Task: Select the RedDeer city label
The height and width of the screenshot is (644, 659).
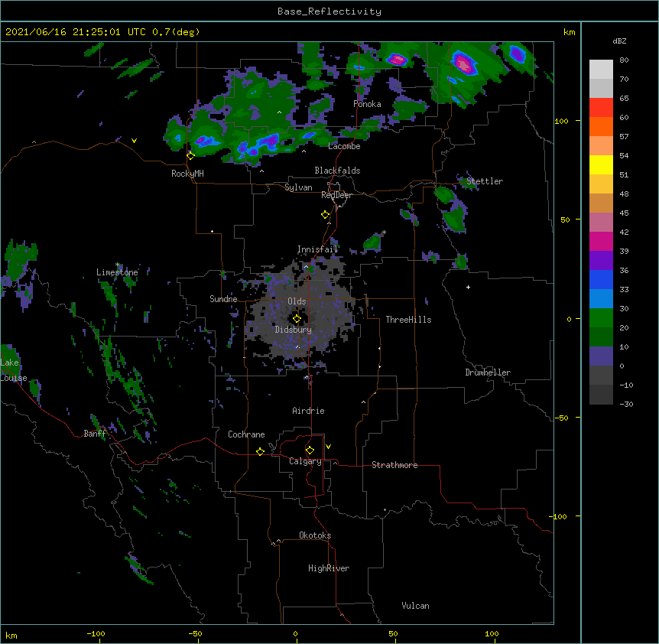Action: 336,195
